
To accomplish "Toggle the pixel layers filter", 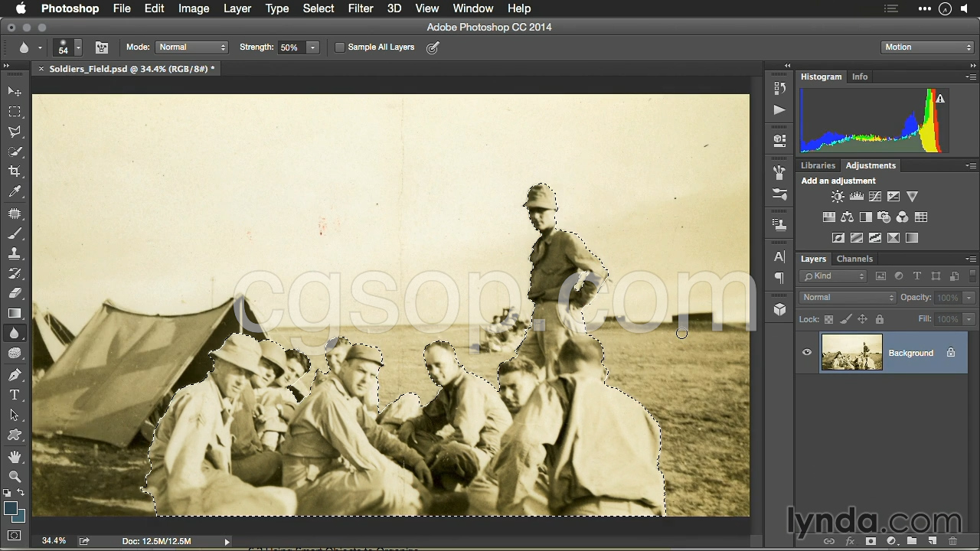I will coord(880,276).
